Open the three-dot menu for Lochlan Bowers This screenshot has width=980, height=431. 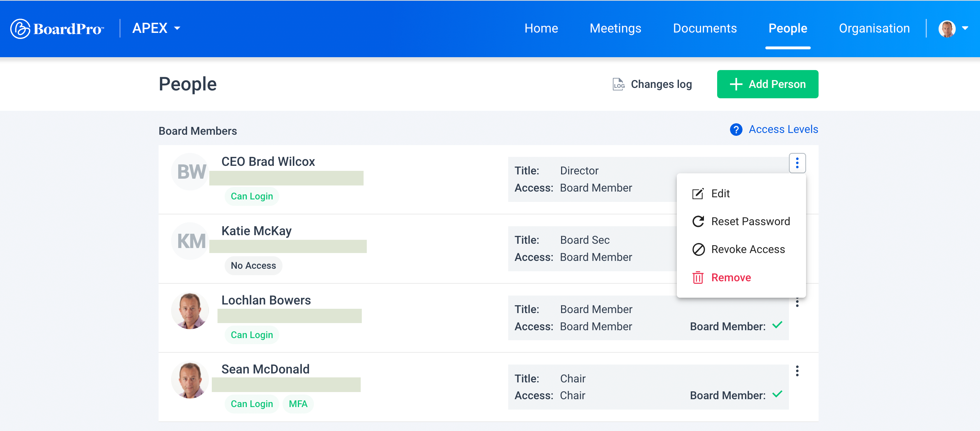797,302
